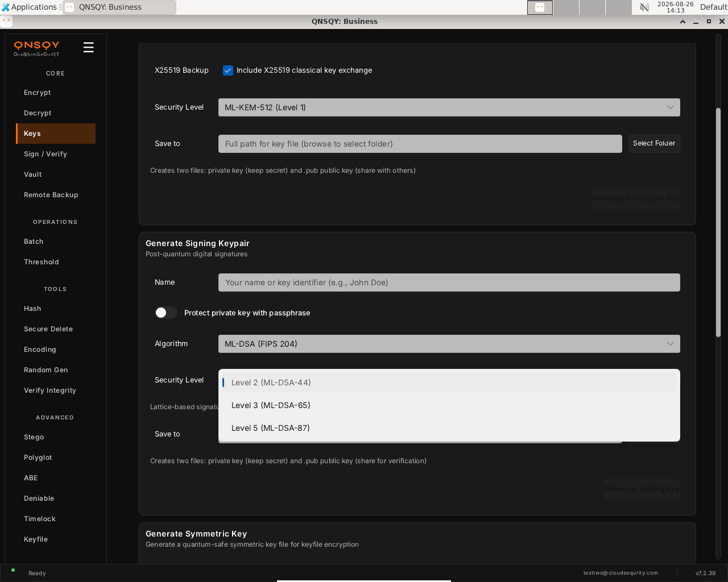This screenshot has width=728, height=582.
Task: Open the Secure Delete tool
Action: tap(56, 329)
